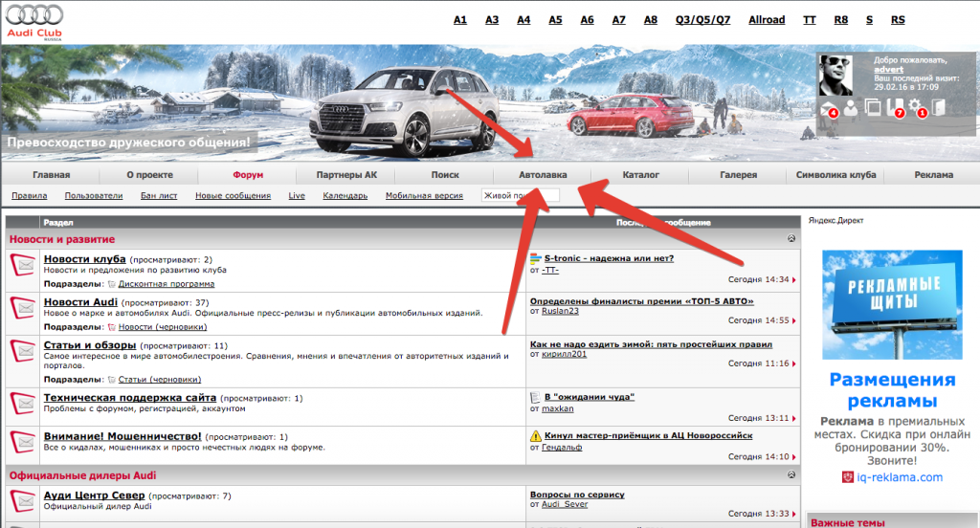Go to last post arrow at Сегодня 14:34
The image size is (980, 528).
point(793,280)
